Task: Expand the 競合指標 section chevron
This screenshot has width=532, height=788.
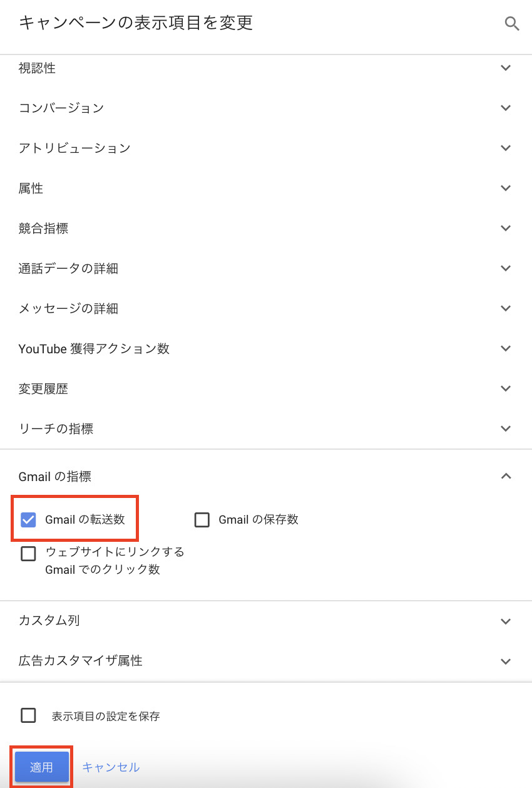Action: (506, 228)
